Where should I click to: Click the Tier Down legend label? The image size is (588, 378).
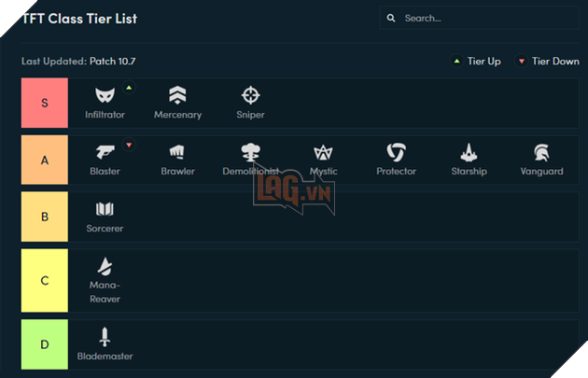click(x=554, y=62)
